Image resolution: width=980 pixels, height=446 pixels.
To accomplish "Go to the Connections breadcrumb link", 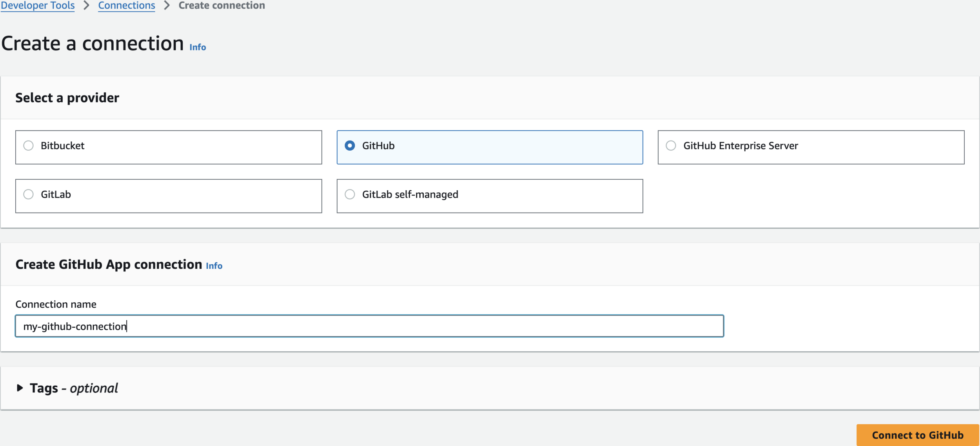I will [126, 5].
